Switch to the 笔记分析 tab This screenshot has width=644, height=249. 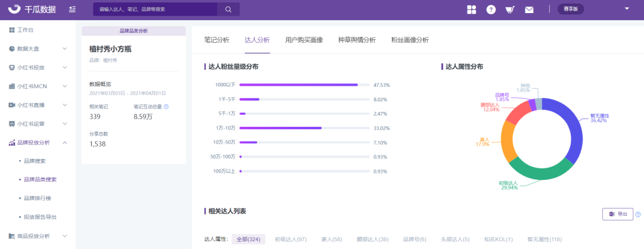[x=217, y=40]
